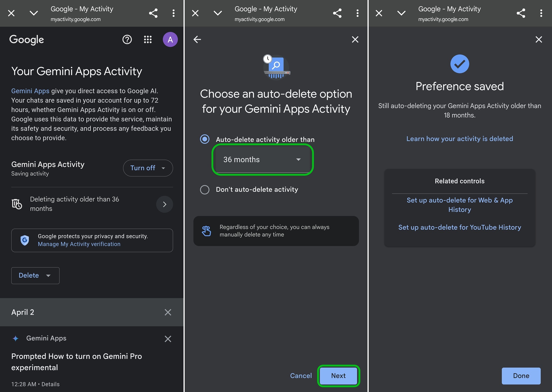The width and height of the screenshot is (552, 392).
Task: Go back with arrow in auto-delete dialog
Action: (x=197, y=39)
